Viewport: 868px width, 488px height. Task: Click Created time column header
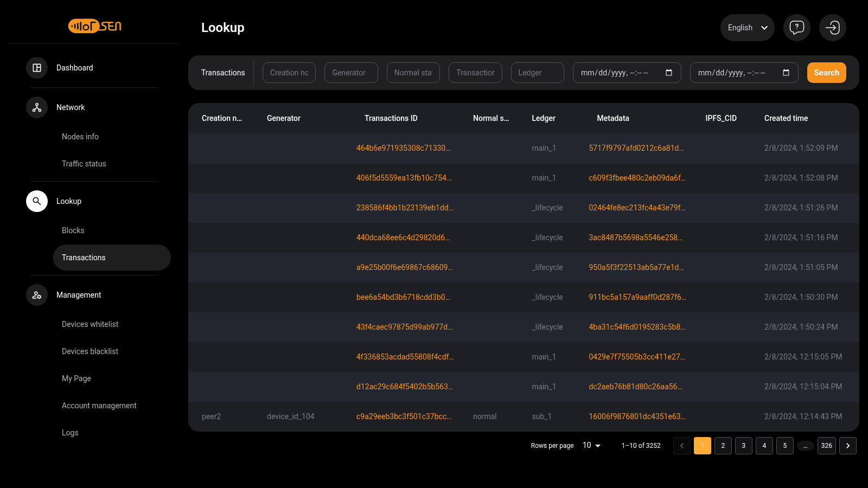click(x=786, y=118)
